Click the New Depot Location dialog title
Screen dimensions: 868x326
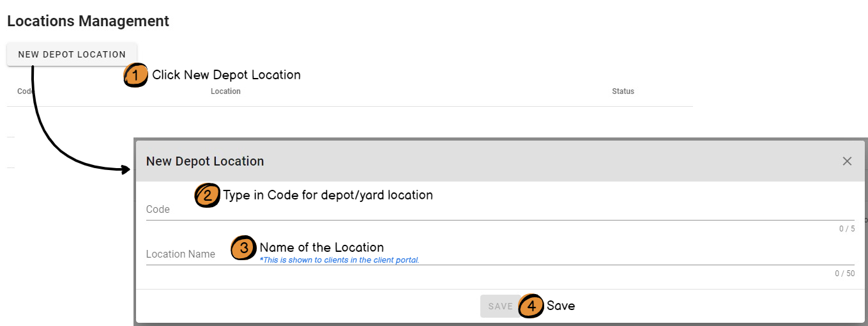coord(205,161)
